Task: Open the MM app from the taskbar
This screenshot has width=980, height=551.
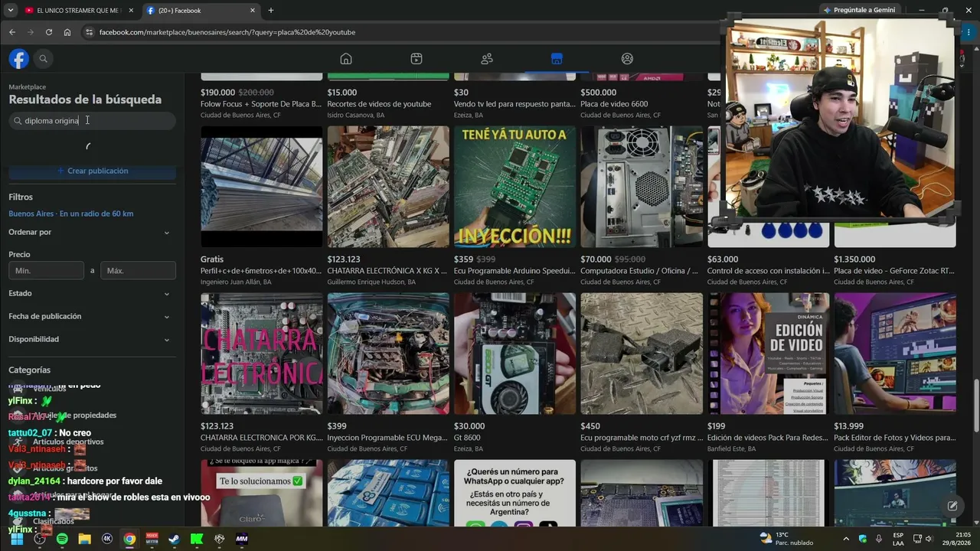Action: 242,539
